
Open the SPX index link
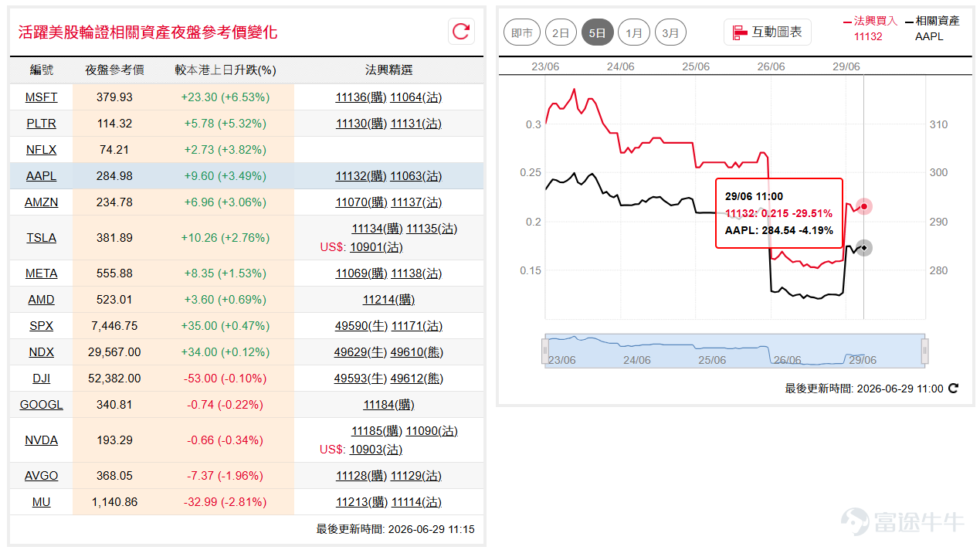tap(42, 326)
